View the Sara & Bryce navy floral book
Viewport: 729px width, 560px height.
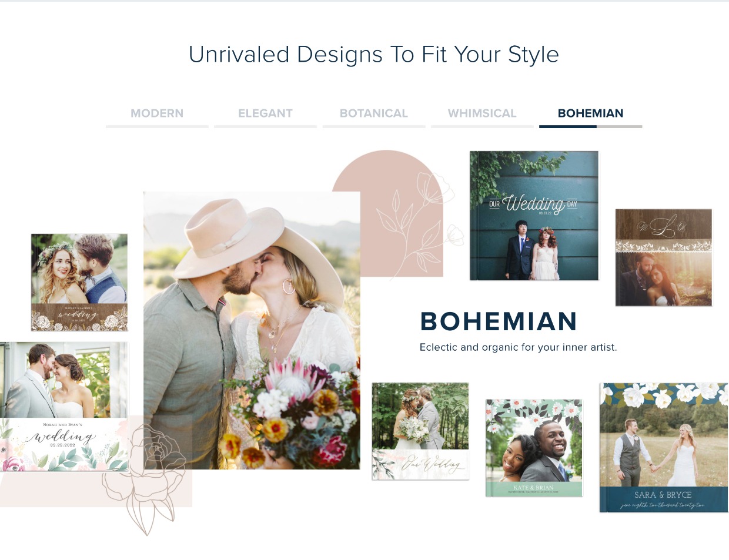(x=664, y=448)
